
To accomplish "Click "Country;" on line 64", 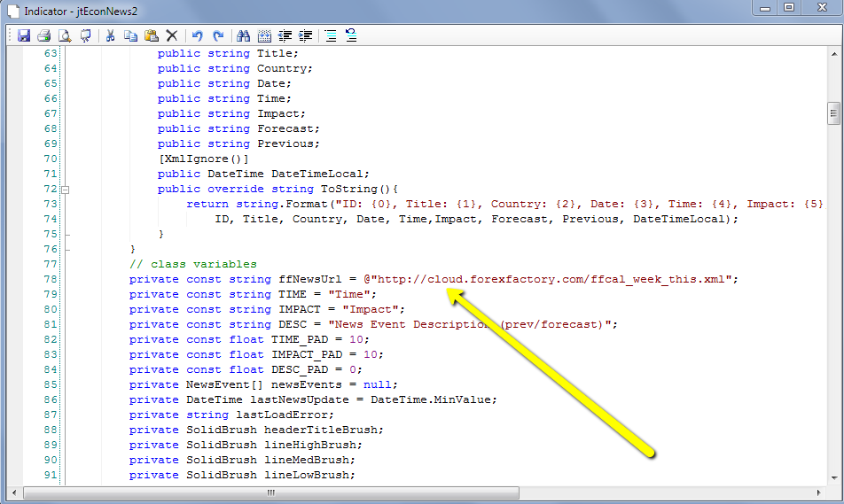I will click(x=285, y=68).
